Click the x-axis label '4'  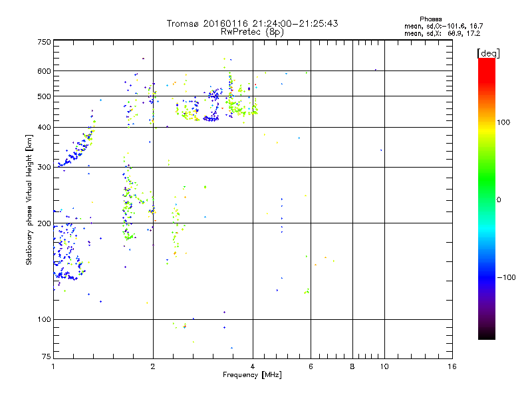coord(253,366)
